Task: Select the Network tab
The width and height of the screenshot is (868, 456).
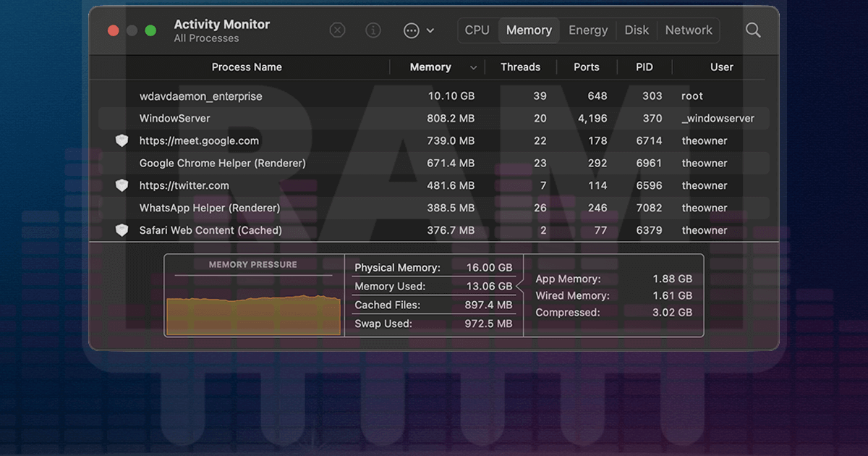Action: click(x=689, y=30)
